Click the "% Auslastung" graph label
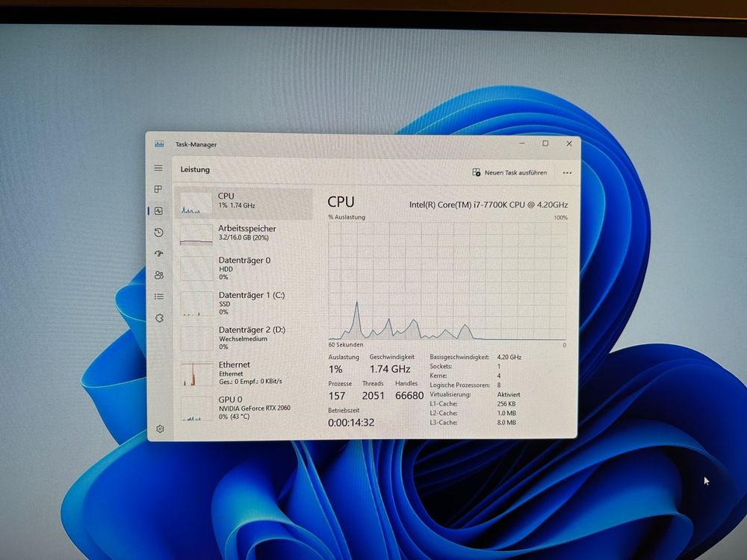Image resolution: width=747 pixels, height=560 pixels. pyautogui.click(x=347, y=217)
